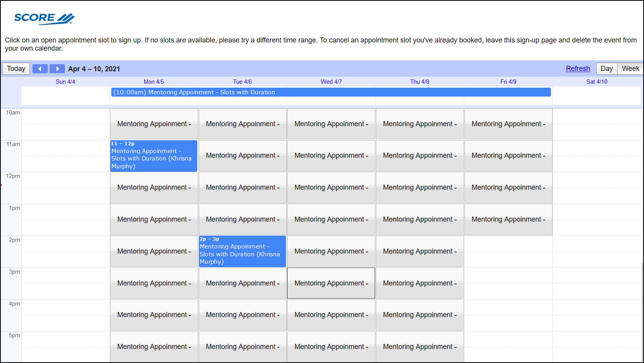Click the Today button
The height and width of the screenshot is (363, 644).
(16, 69)
